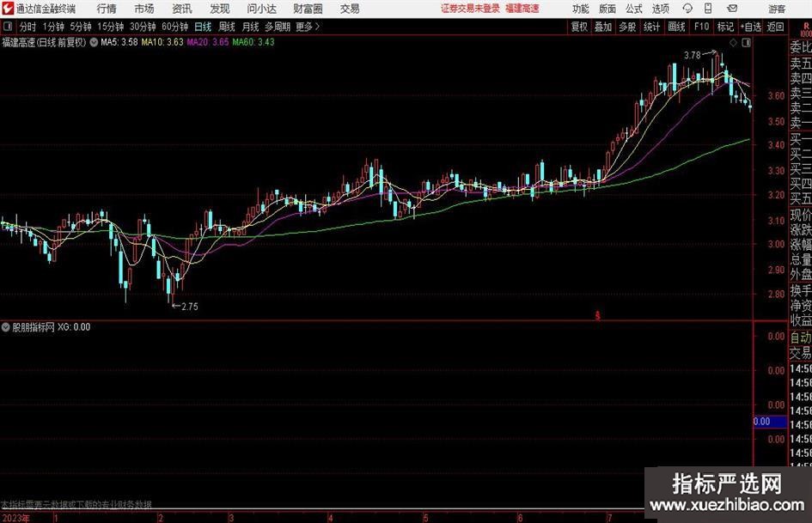Click the 自动 tab in right panel

[801, 338]
